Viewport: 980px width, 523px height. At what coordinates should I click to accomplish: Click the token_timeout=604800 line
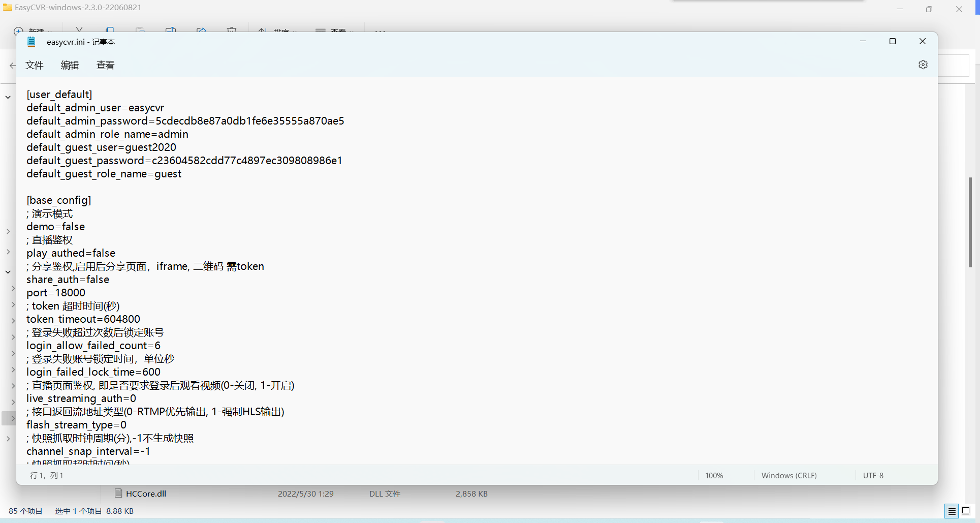click(83, 319)
